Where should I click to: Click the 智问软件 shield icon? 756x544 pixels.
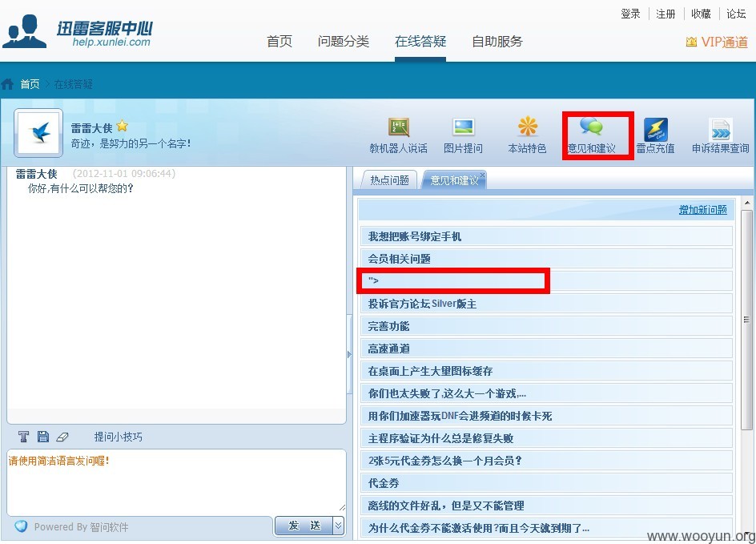click(x=21, y=526)
